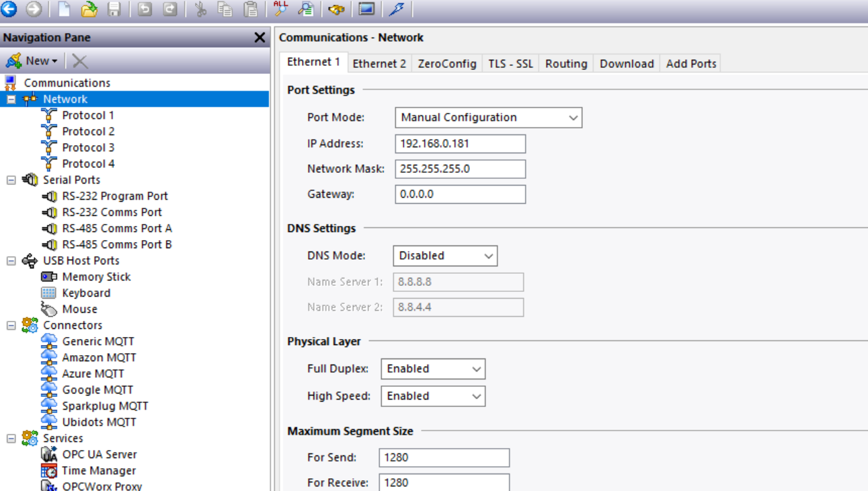Click the For Send segment size field
This screenshot has width=868, height=491.
444,457
